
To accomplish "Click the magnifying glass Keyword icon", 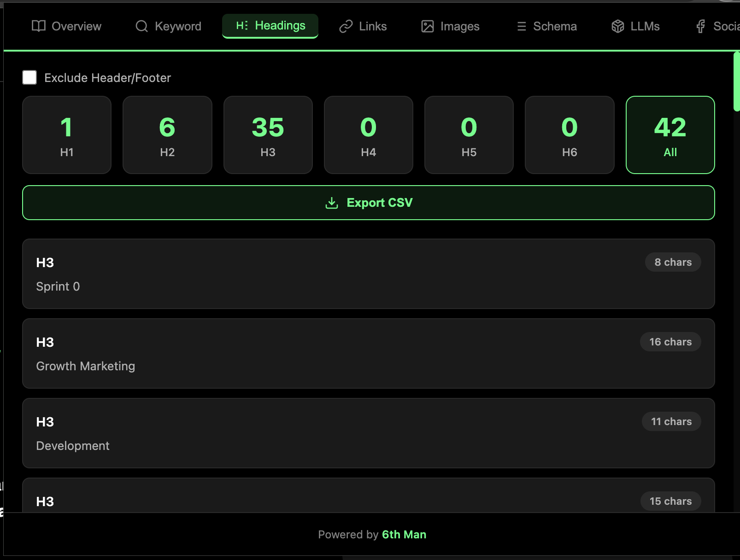I will point(141,26).
